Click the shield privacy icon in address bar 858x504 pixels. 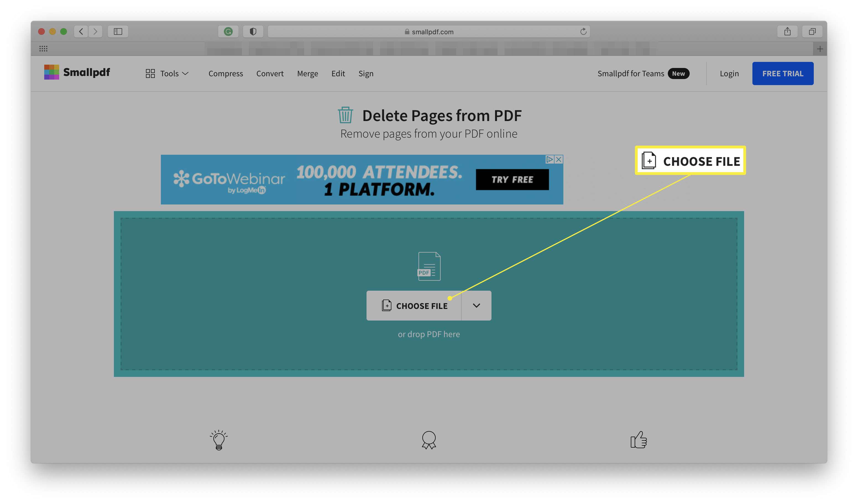coord(253,31)
